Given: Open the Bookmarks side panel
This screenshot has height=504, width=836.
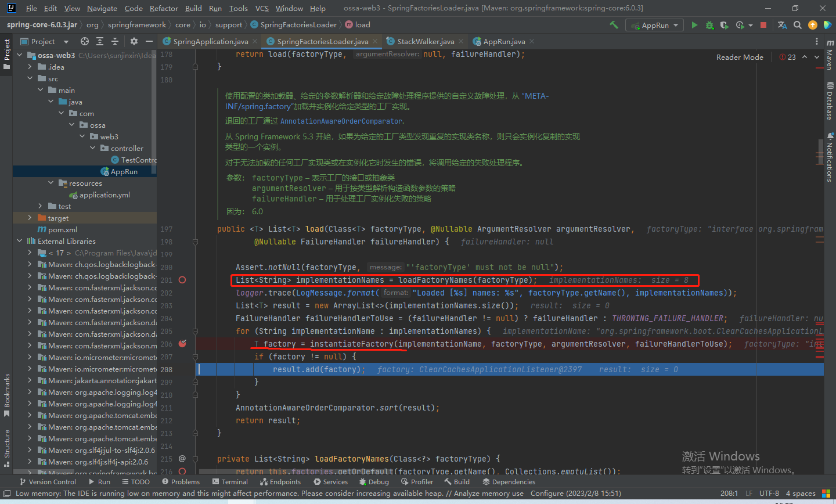Looking at the screenshot, I should 6,395.
